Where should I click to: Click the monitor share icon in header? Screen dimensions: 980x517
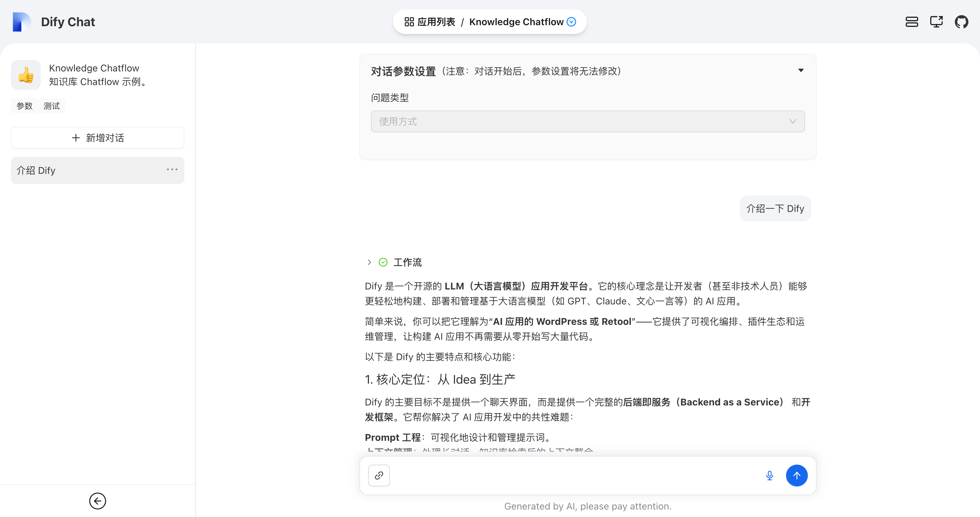[x=936, y=22]
